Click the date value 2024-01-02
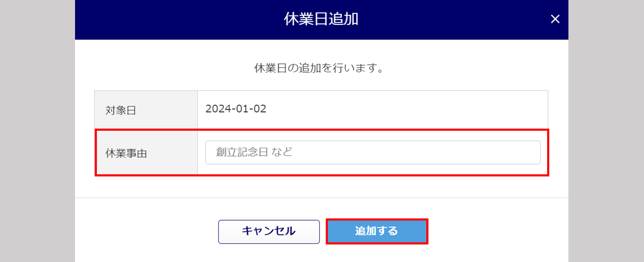This screenshot has width=644, height=262. [x=236, y=109]
